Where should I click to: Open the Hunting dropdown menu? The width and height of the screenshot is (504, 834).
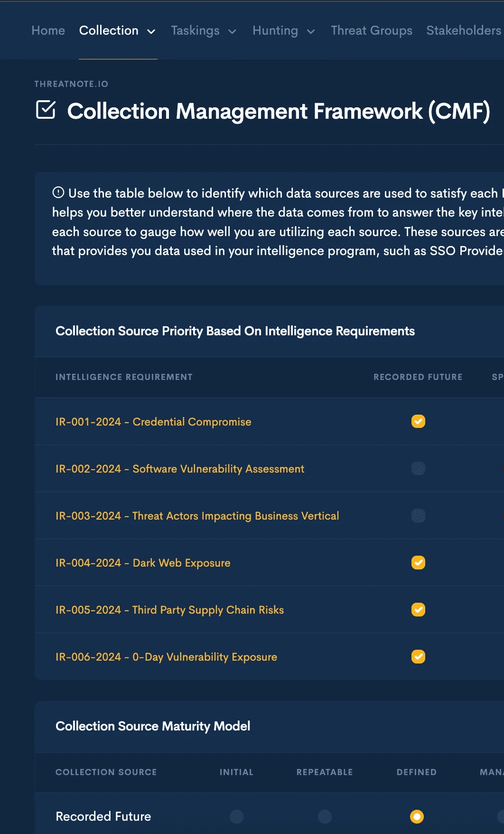tap(284, 30)
